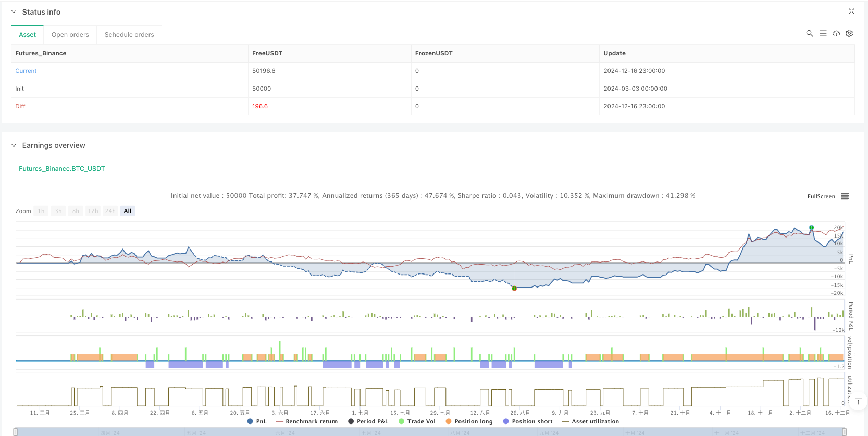Click the Current row label
The height and width of the screenshot is (436, 868).
(26, 71)
